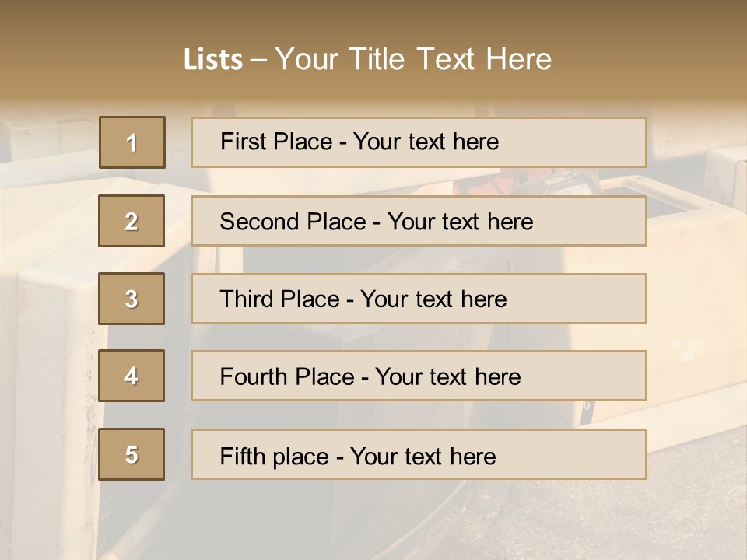Click the word Fourth in item four
Screen dimensions: 747x560
tap(254, 376)
